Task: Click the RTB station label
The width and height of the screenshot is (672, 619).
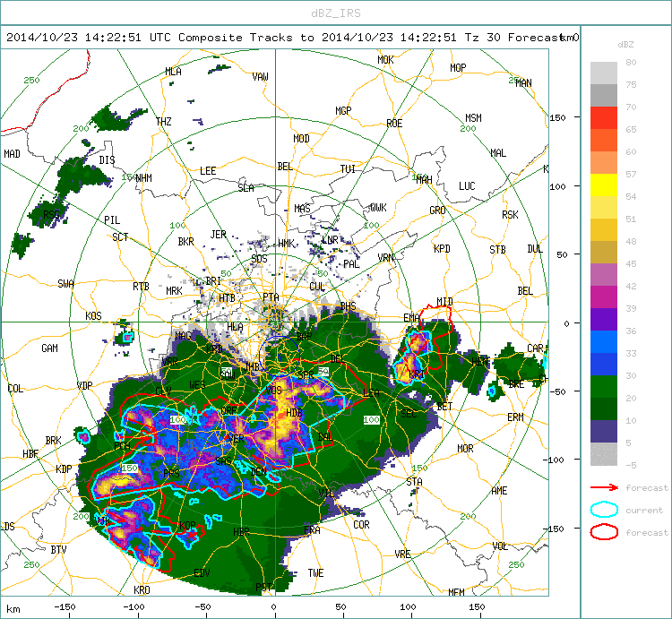Action: point(141,286)
